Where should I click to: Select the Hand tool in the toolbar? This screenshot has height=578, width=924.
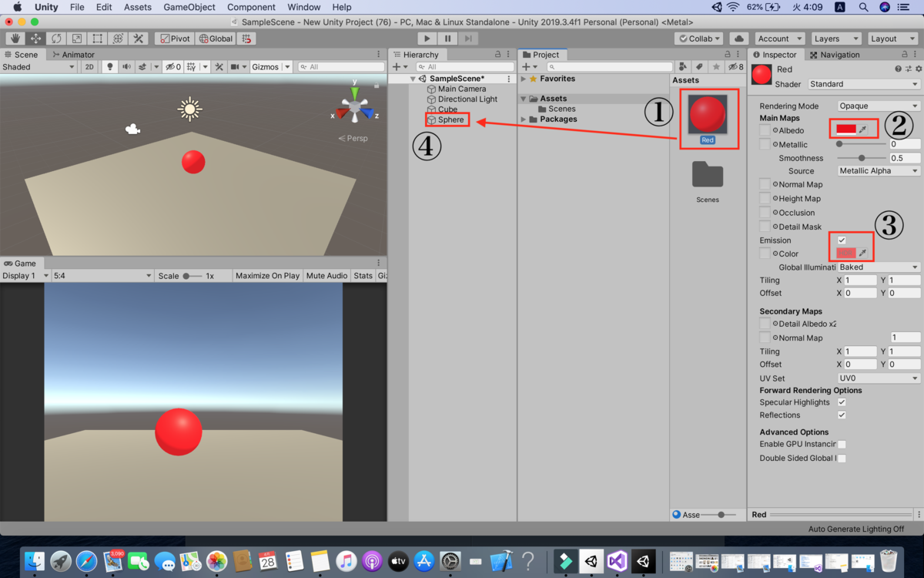click(15, 39)
